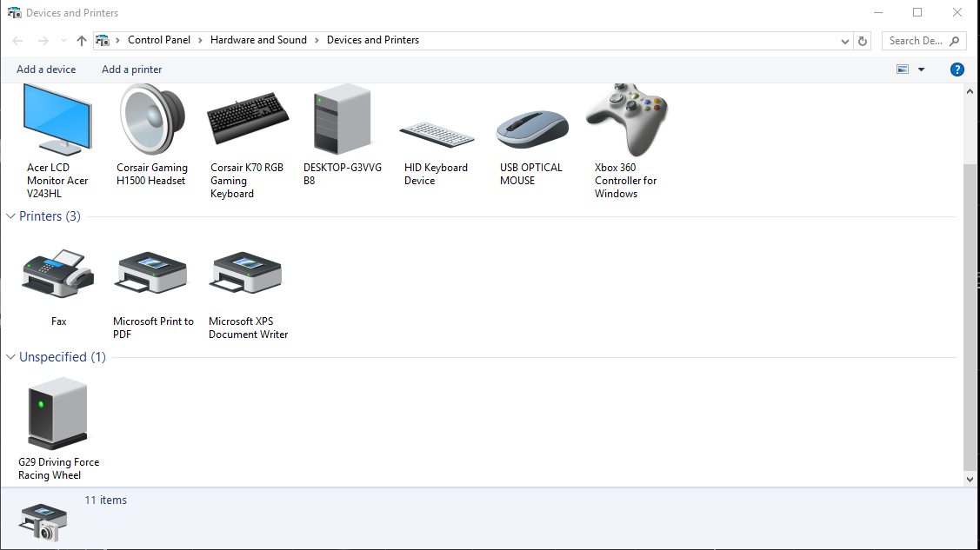Click the details pane printer camera icon

(43, 522)
